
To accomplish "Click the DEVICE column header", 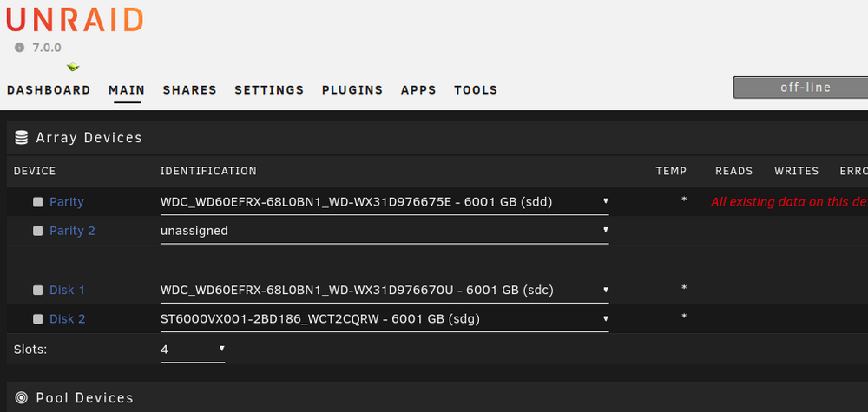I will 35,171.
